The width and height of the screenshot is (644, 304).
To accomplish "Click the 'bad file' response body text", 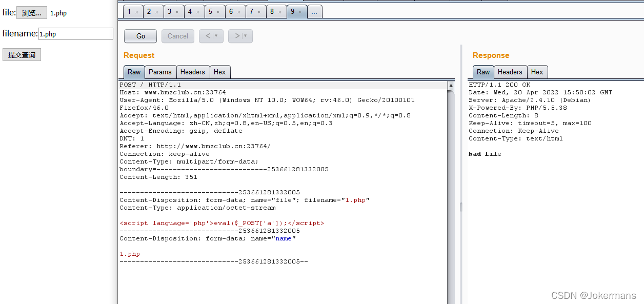I will (x=485, y=154).
